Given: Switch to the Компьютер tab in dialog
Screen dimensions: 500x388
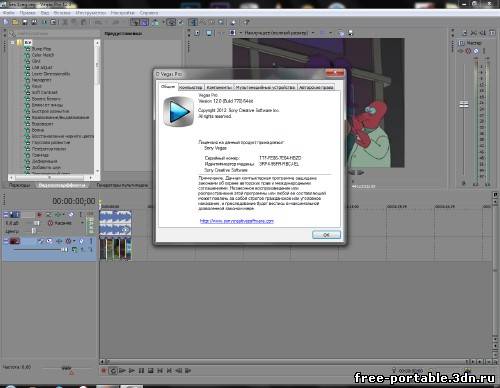Looking at the screenshot, I should tap(191, 87).
